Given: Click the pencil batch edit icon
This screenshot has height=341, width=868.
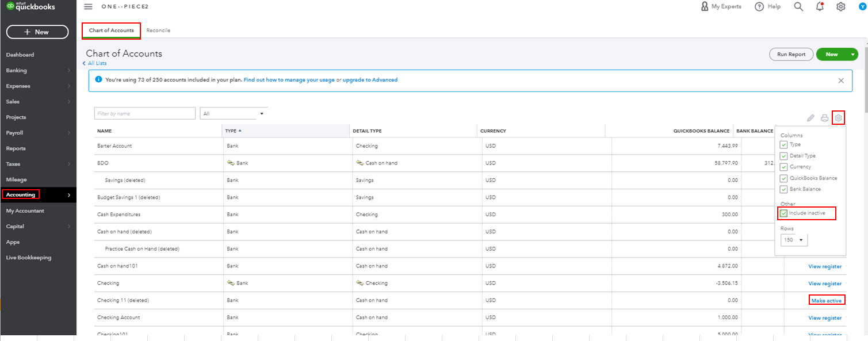Looking at the screenshot, I should click(x=810, y=118).
